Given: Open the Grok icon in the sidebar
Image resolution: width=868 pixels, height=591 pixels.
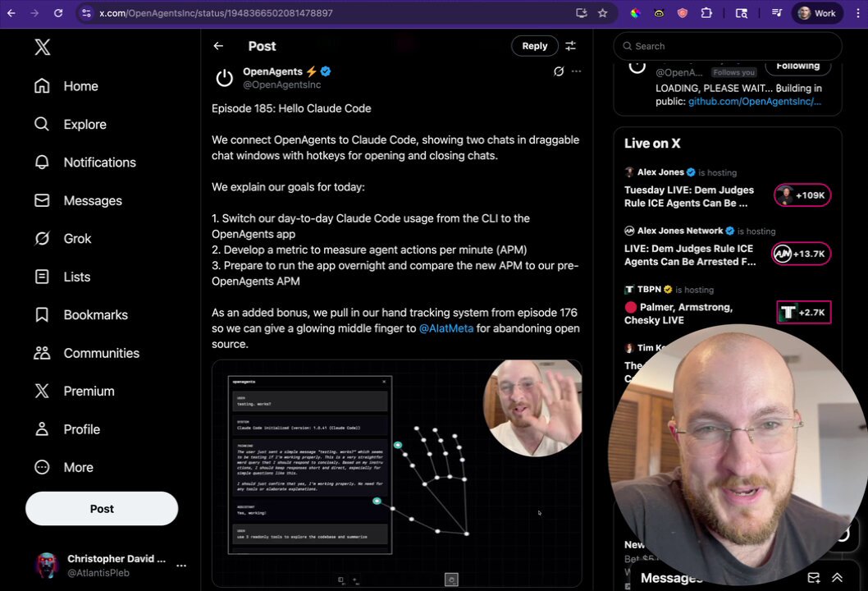Looking at the screenshot, I should 42,239.
